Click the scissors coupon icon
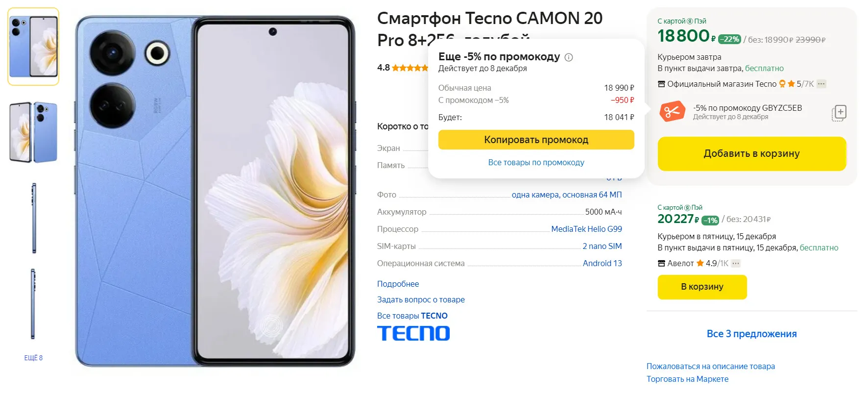The image size is (868, 396). pos(672,112)
